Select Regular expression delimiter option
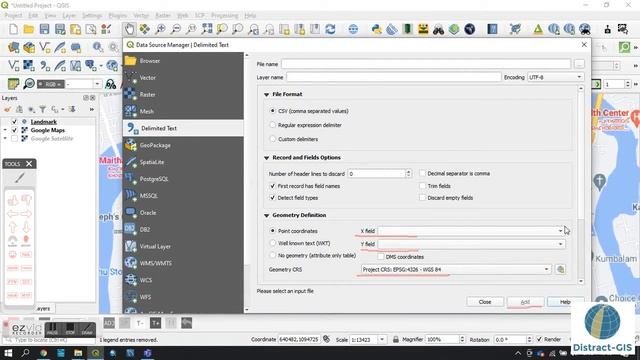Image resolution: width=640 pixels, height=360 pixels. point(273,125)
